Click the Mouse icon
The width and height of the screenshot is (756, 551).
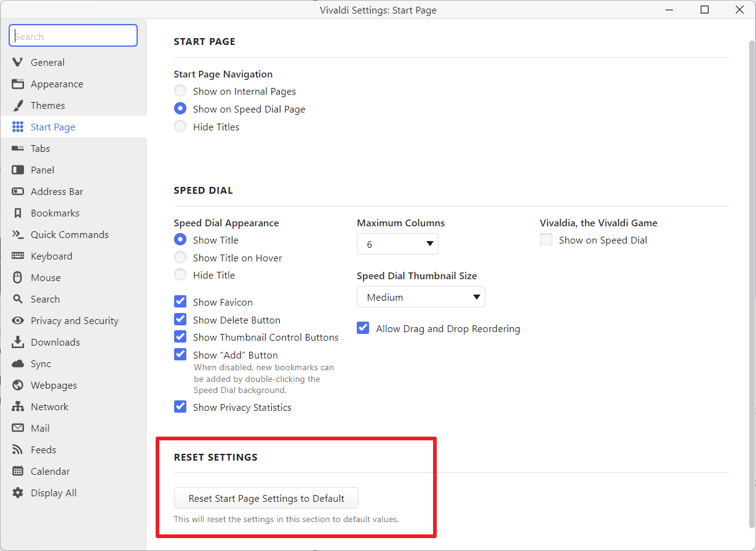[18, 277]
